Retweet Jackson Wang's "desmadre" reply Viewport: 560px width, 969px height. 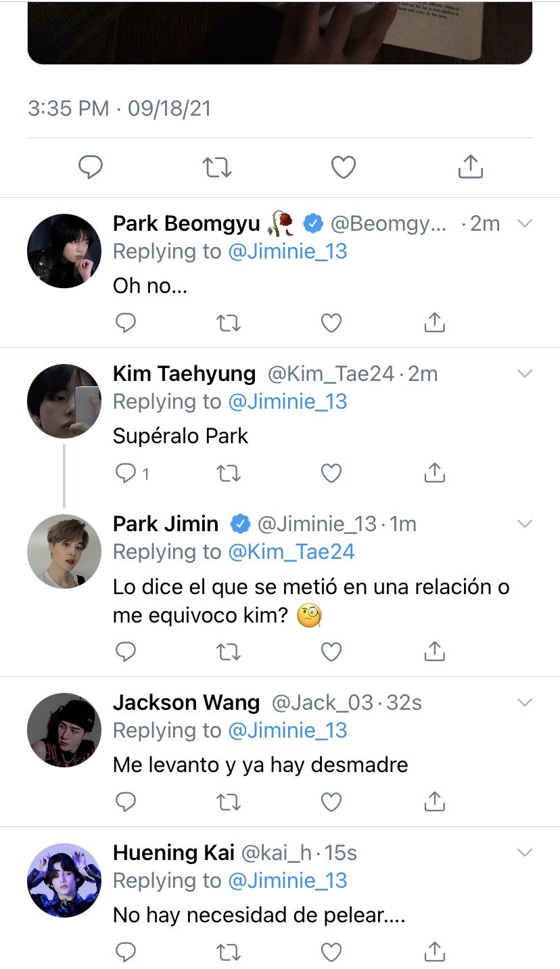229,802
